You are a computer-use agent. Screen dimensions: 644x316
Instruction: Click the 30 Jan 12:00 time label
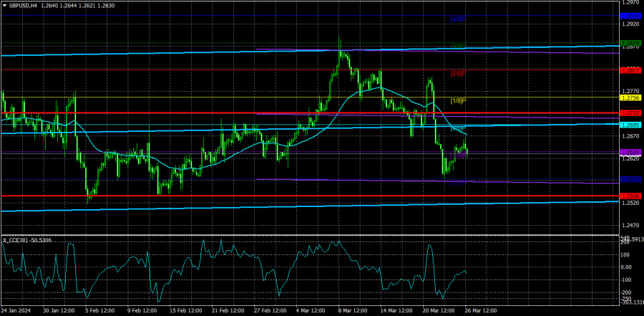click(60, 310)
